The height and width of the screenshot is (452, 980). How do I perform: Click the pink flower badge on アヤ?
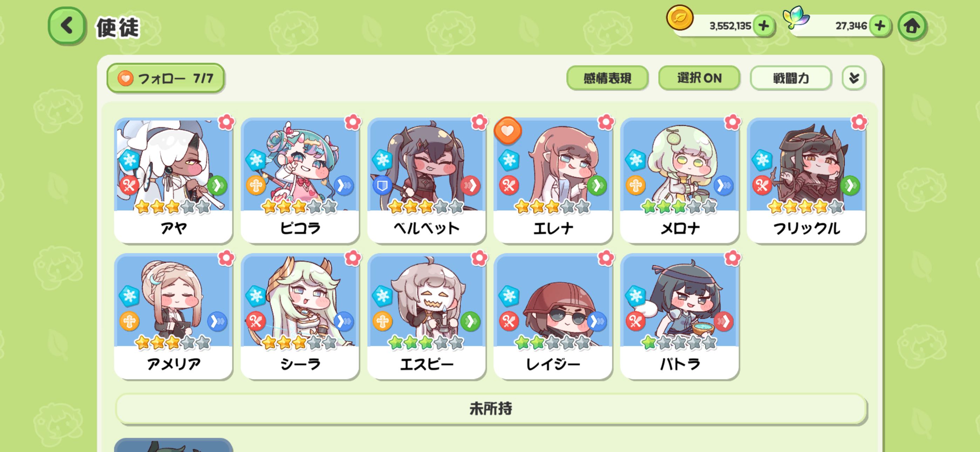[x=226, y=122]
